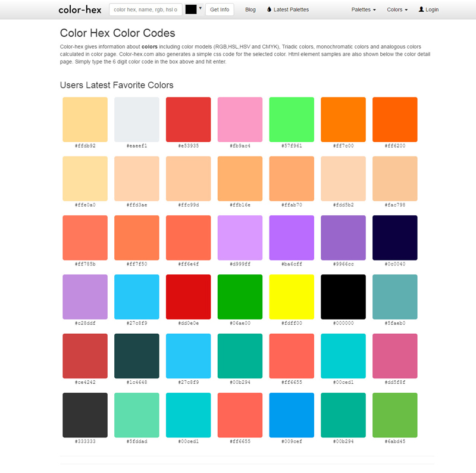Open the Blog page

pyautogui.click(x=250, y=10)
